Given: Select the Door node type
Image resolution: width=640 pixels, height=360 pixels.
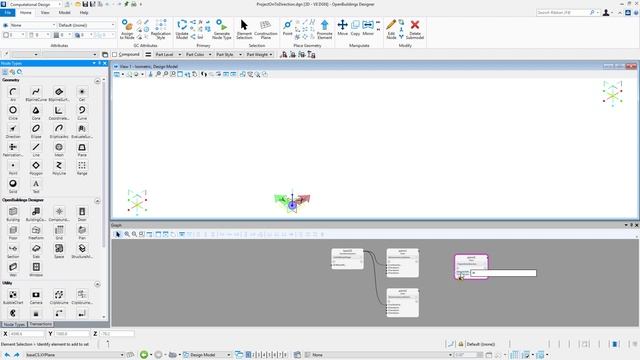Looking at the screenshot, I should (82, 213).
